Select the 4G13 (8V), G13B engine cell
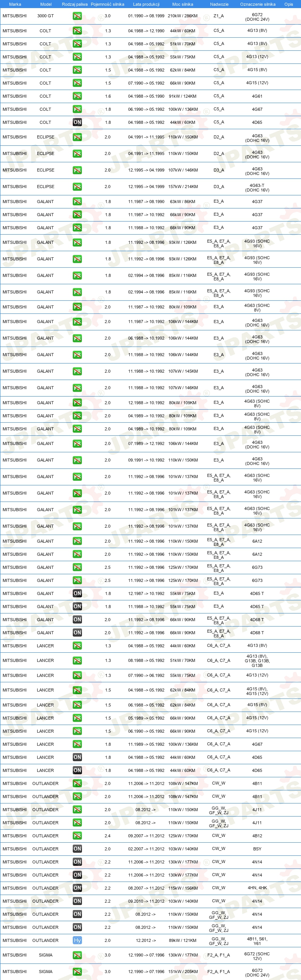This screenshot has width=301, height=980. [257, 660]
